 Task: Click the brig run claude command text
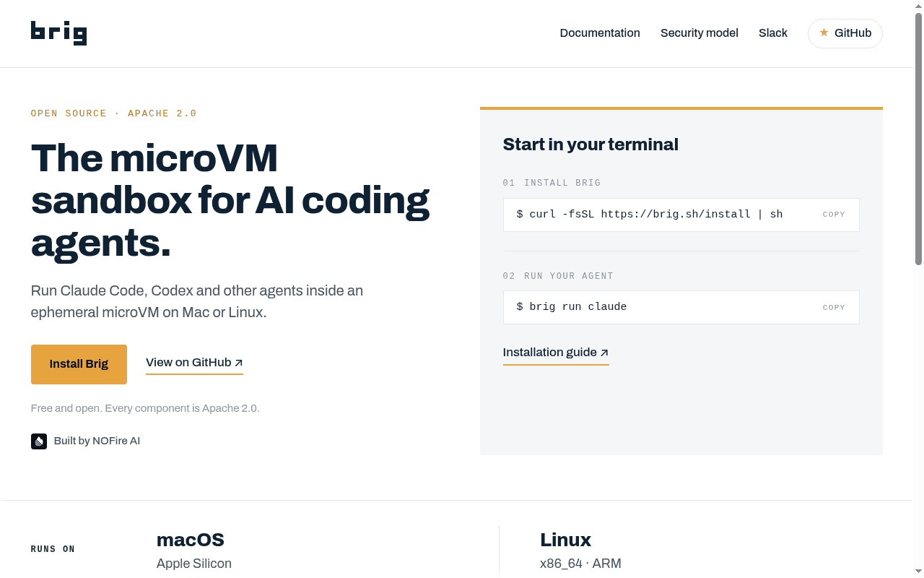point(572,307)
